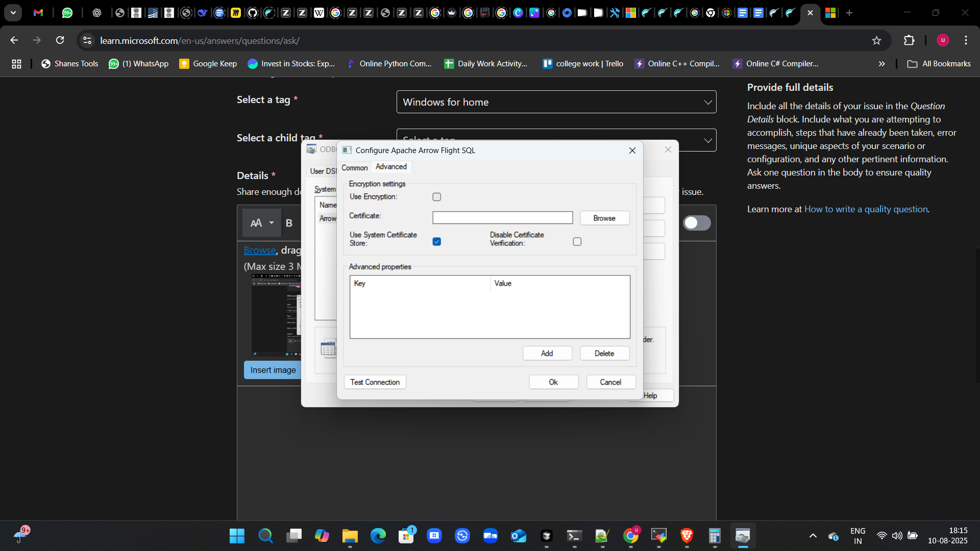Open Chrome extensions puzzle icon
980x551 pixels.
[x=909, y=40]
